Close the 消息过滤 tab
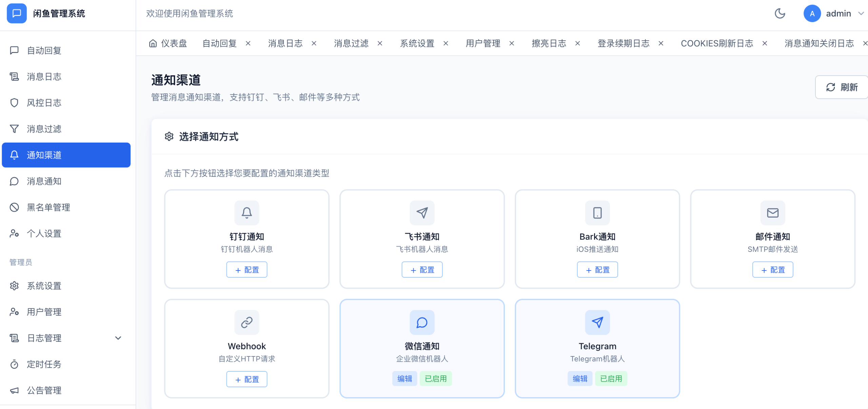 pyautogui.click(x=380, y=43)
